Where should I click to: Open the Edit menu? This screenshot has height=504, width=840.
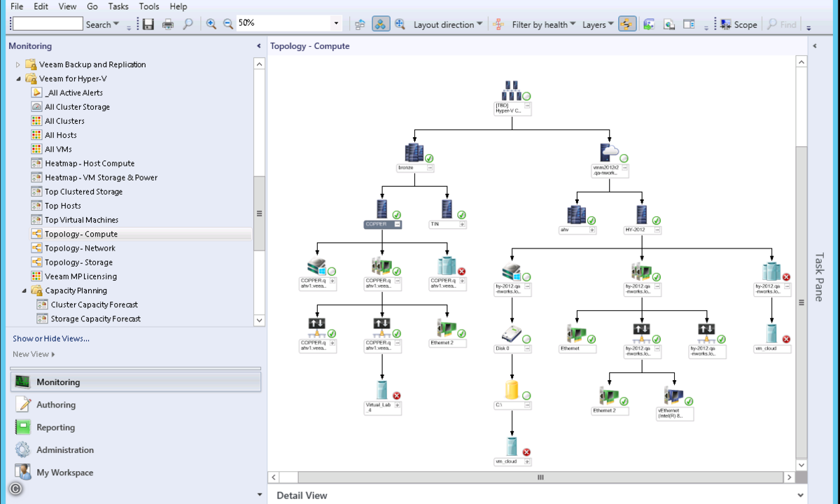click(41, 6)
